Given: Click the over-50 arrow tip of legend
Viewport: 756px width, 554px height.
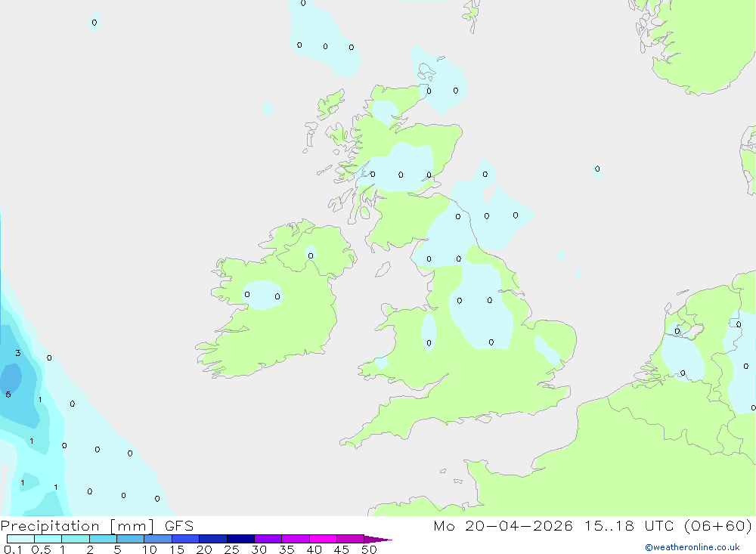Looking at the screenshot, I should coord(377,539).
